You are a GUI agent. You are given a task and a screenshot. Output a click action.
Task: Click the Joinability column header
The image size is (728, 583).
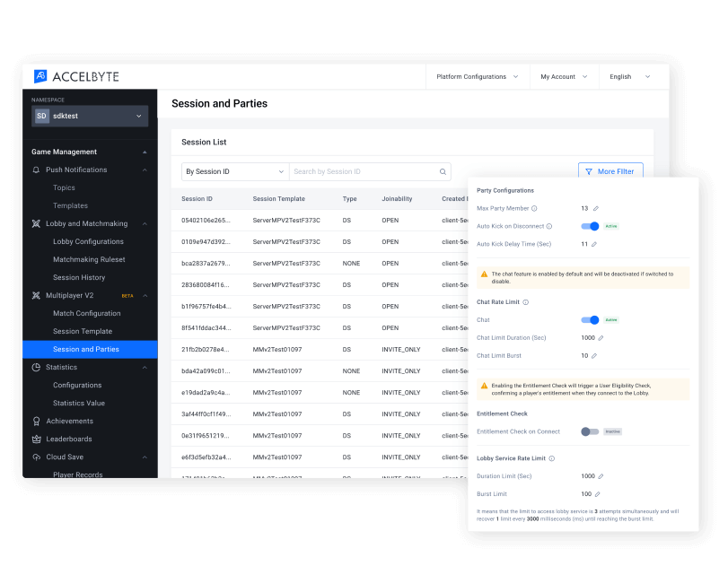coord(397,199)
